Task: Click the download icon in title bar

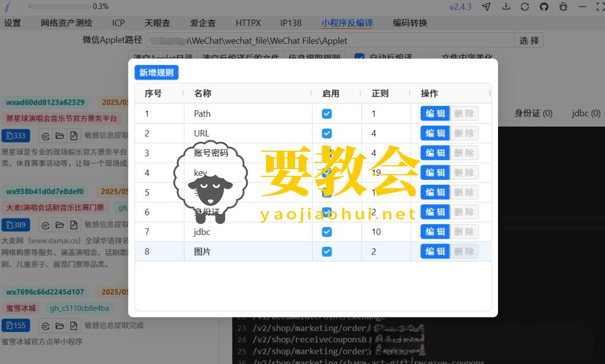Action: pyautogui.click(x=506, y=7)
